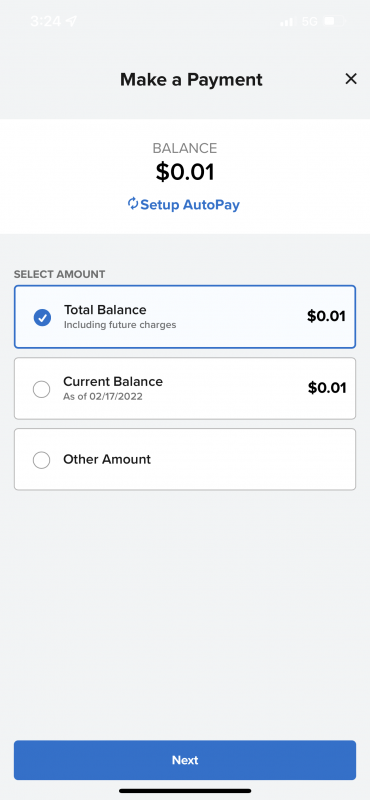Tap the Next button
The image size is (370, 800).
185,760
